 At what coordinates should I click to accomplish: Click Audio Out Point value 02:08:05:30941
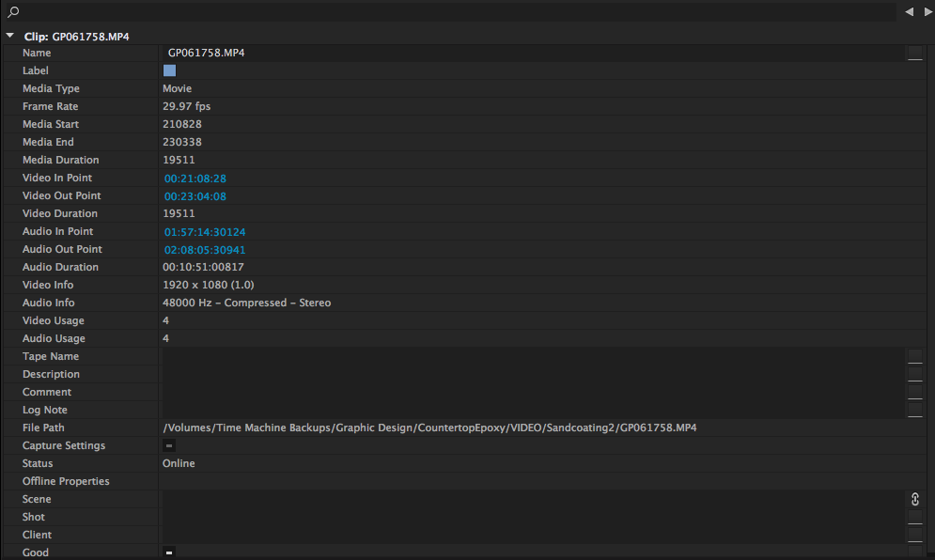pyautogui.click(x=205, y=250)
